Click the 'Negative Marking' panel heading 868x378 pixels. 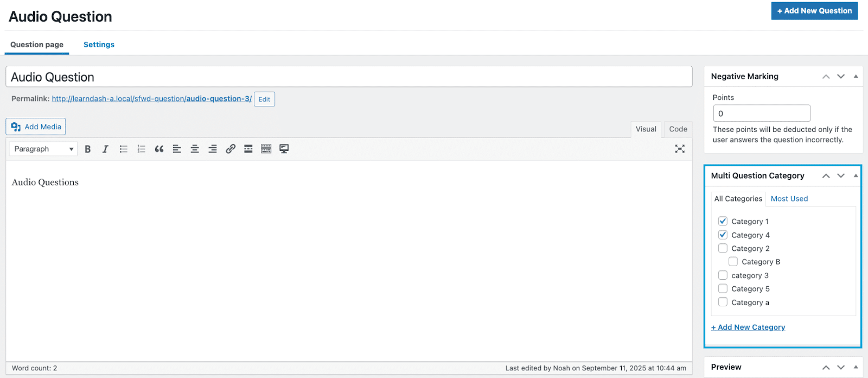(745, 77)
